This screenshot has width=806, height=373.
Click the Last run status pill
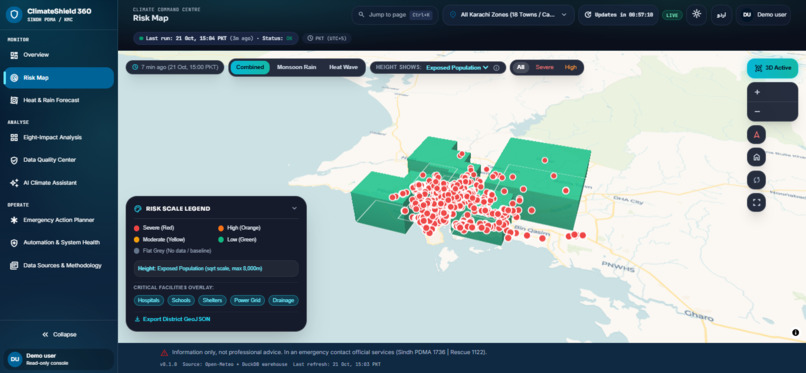coord(216,39)
